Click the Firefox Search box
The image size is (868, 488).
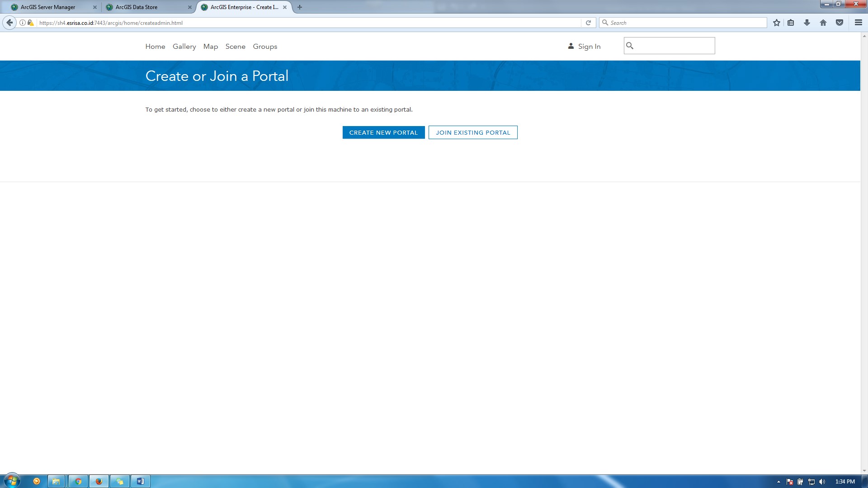(x=683, y=23)
